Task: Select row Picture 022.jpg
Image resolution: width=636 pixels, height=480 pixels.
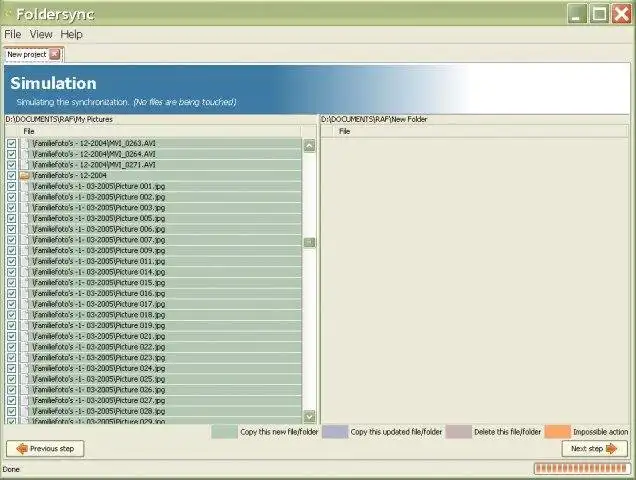Action: [x=160, y=347]
